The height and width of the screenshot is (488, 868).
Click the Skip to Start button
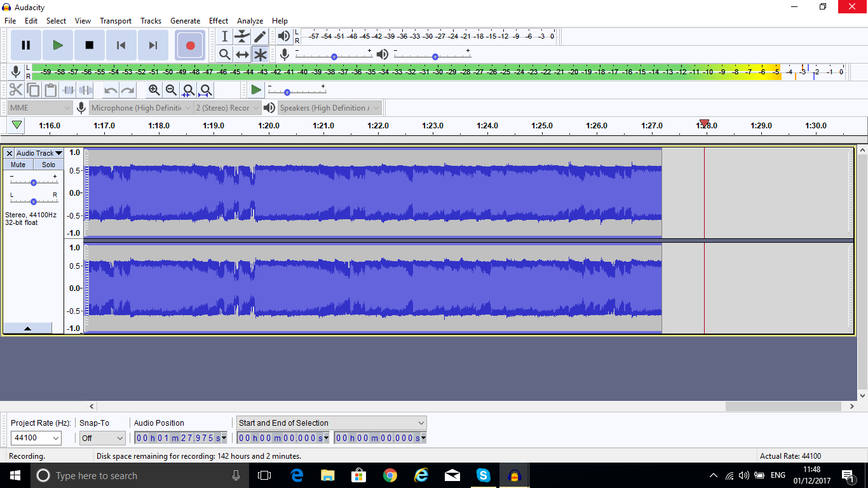pos(121,45)
